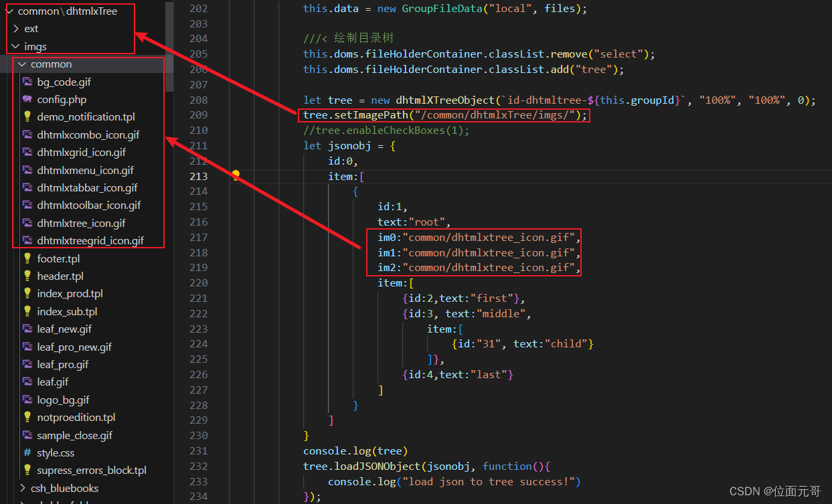Image resolution: width=832 pixels, height=504 pixels.
Task: Click the image icon of sample_close.gif
Action: (27, 435)
